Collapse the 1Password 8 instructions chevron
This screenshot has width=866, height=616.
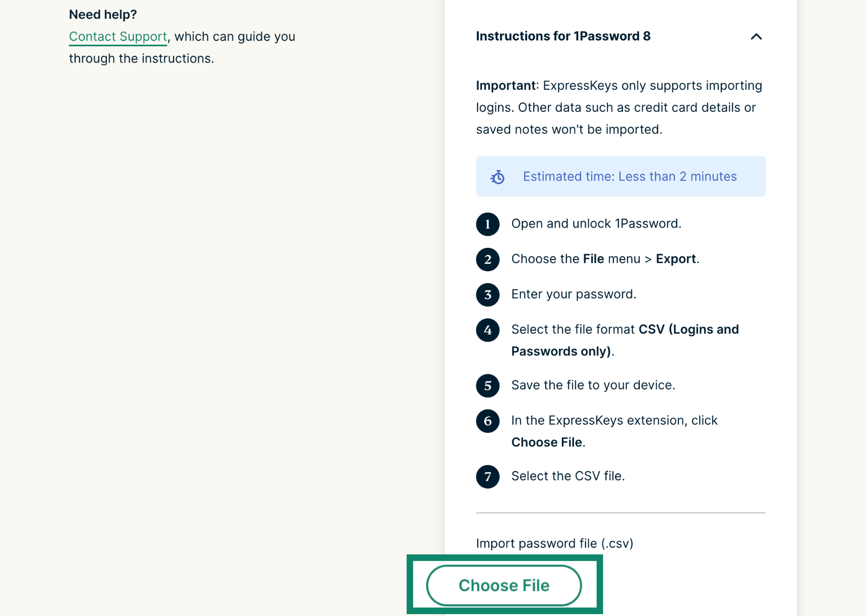(x=756, y=37)
